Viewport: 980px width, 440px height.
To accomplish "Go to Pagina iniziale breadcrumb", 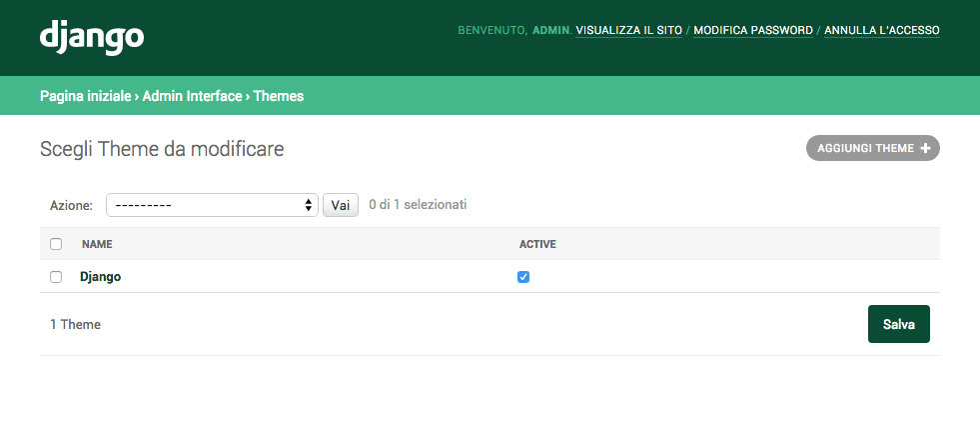I will pyautogui.click(x=86, y=96).
